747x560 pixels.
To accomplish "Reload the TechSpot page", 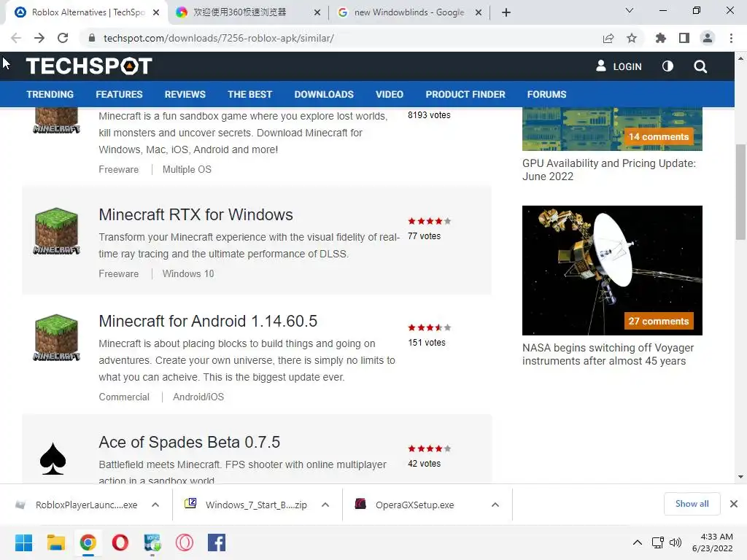I will (x=63, y=38).
